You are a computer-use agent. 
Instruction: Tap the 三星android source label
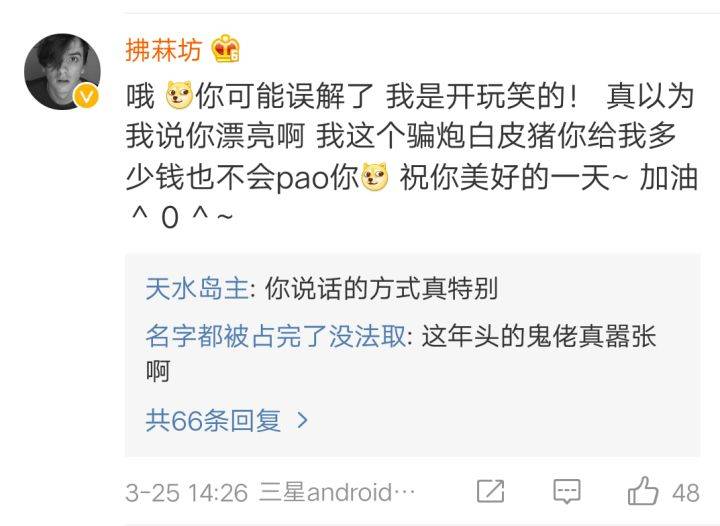tap(337, 492)
